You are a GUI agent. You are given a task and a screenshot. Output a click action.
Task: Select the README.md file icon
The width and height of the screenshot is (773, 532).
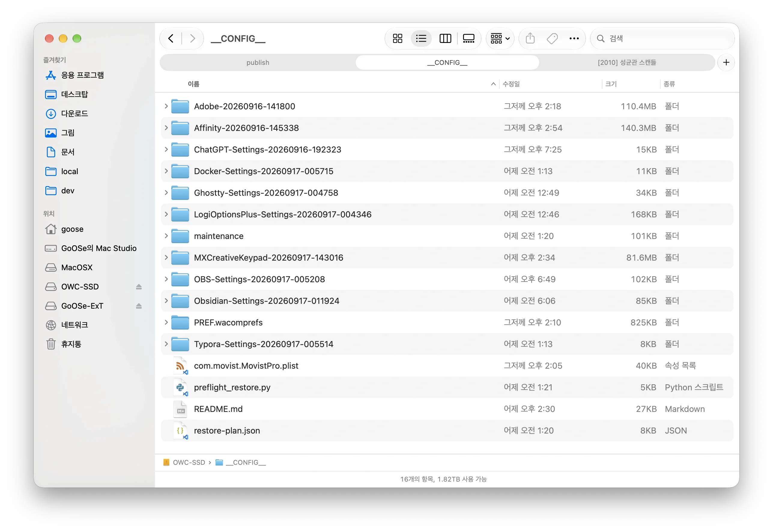(180, 409)
